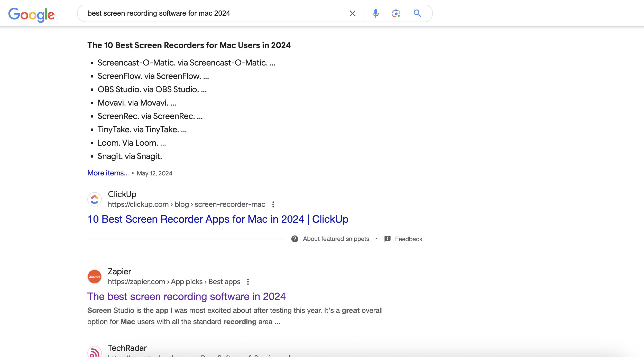Viewport: 644px width, 357px height.
Task: Open the Zapier best screen recording article
Action: point(186,296)
